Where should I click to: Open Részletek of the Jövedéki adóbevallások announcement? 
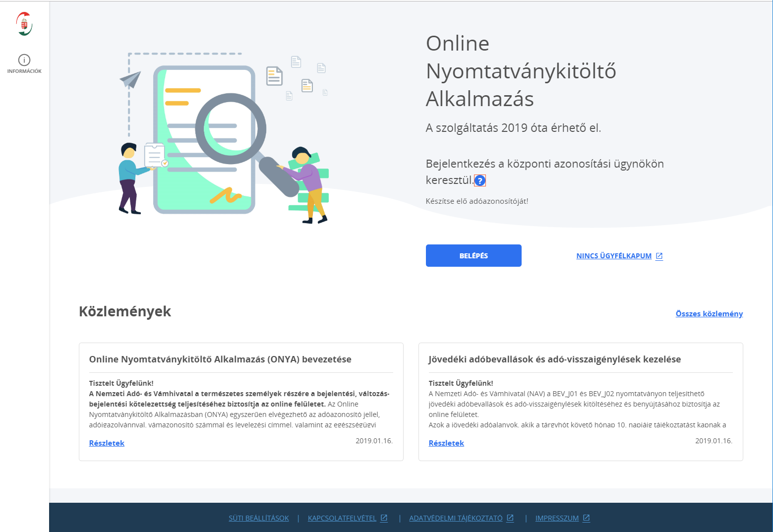click(446, 443)
